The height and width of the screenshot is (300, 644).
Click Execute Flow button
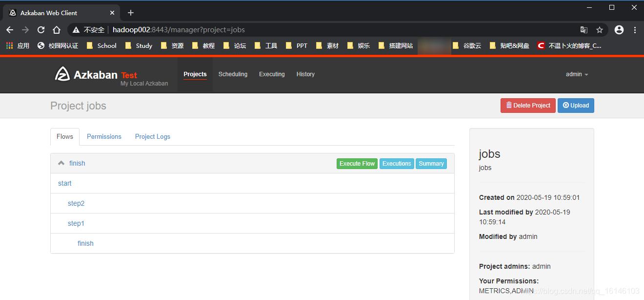pos(357,164)
